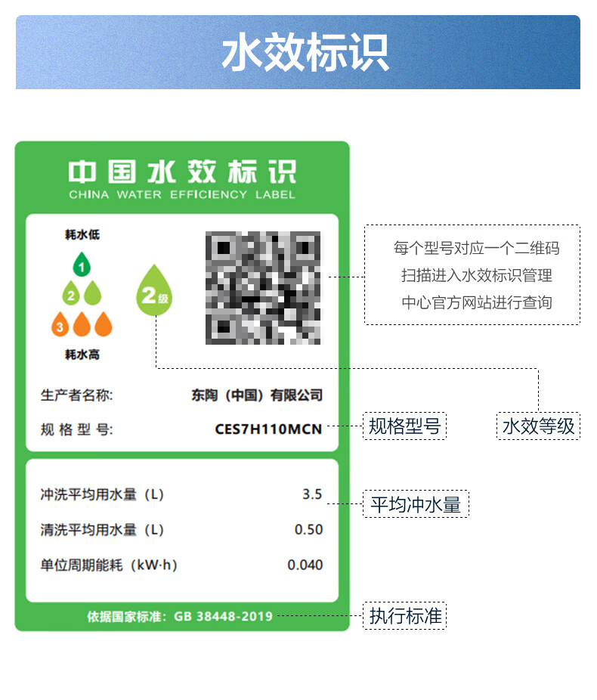Click the numbered level 2 light-green drop
The image size is (597, 700).
coord(71,293)
